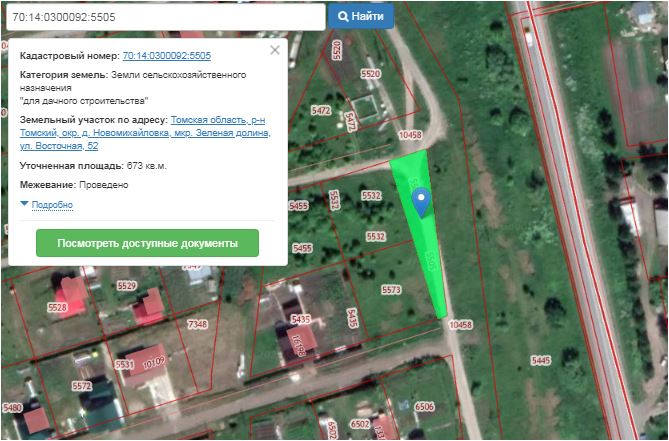Screen dimensions: 669x441
Task: Select parcel 5573 on the map
Action: tap(391, 290)
